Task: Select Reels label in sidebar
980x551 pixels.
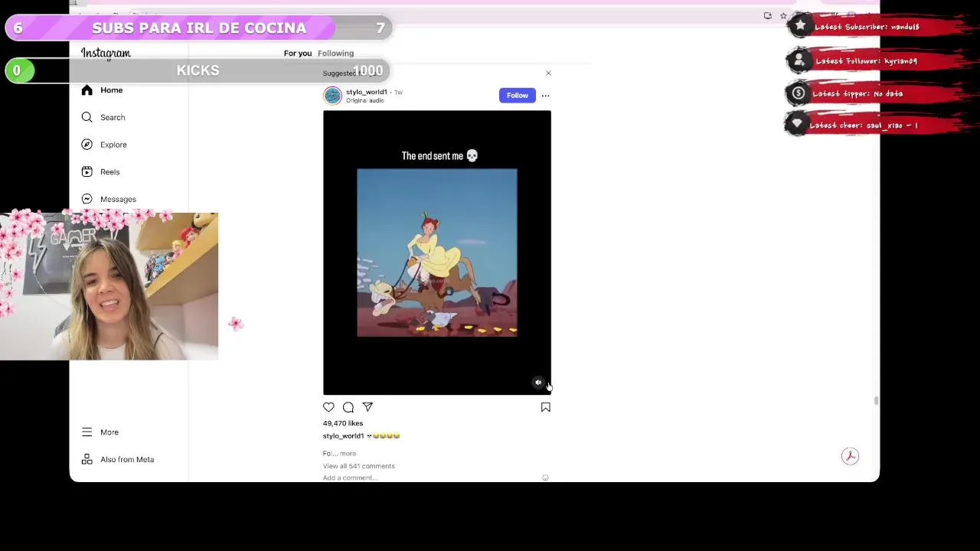Action: (x=109, y=171)
